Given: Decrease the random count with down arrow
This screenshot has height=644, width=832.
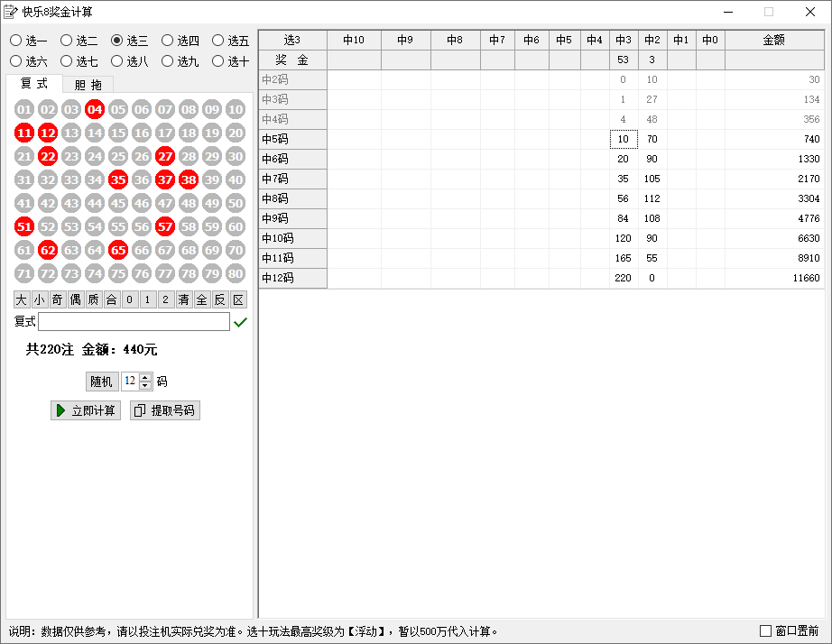Looking at the screenshot, I should 145,386.
